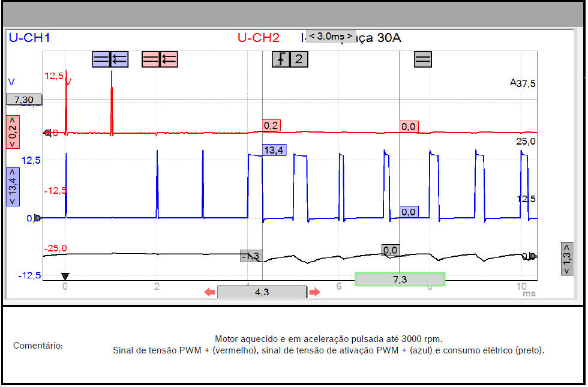Image resolution: width=588 pixels, height=387 pixels.
Task: Click the gray icon labeled 2
Action: click(299, 59)
